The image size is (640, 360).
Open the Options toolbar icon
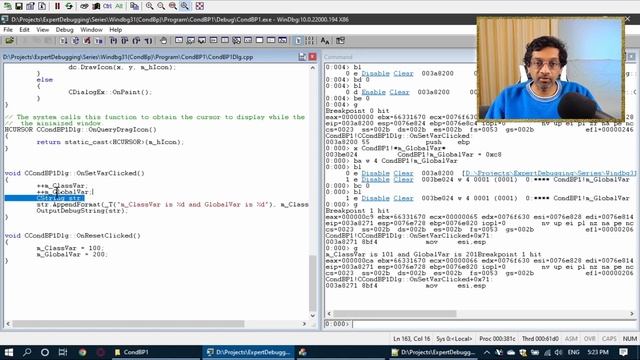pos(340,40)
